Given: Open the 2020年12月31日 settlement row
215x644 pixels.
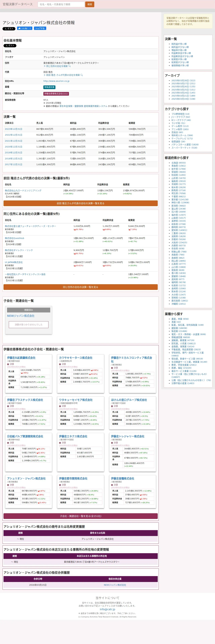Looking at the screenshot, I should pos(14,147).
